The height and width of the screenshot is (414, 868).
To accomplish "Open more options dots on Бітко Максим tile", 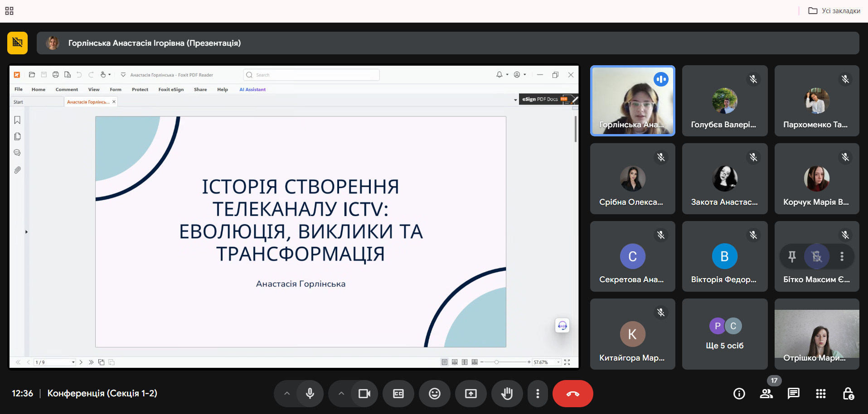I will click(842, 256).
